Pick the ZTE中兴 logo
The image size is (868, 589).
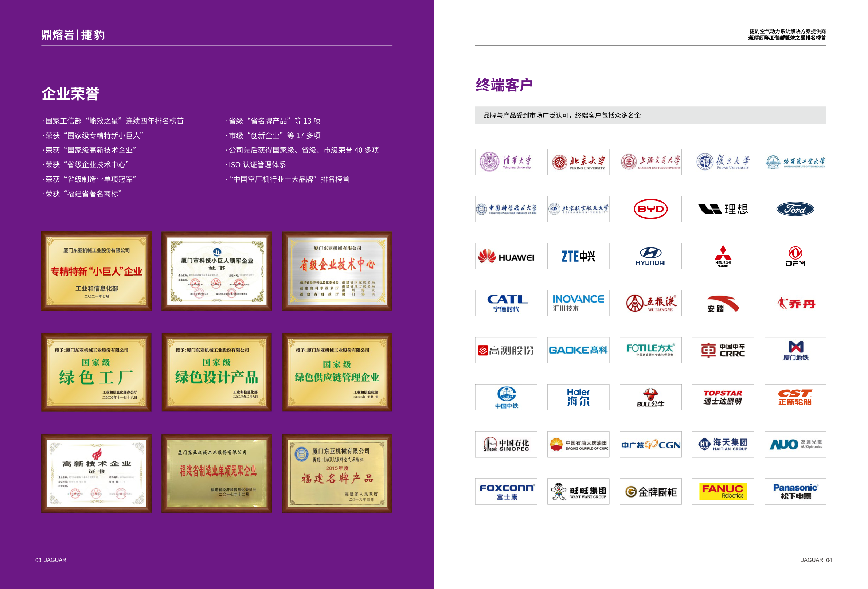tap(578, 256)
